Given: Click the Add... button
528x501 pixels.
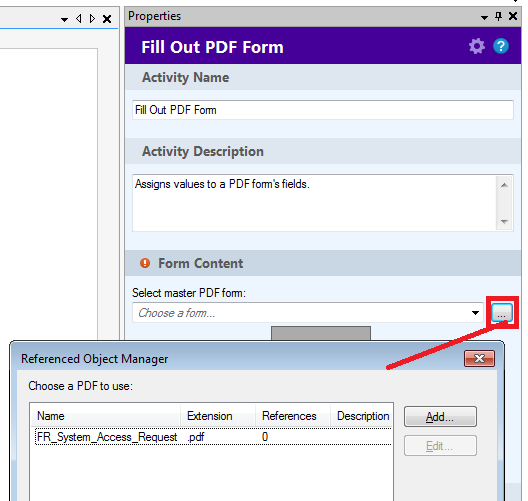Looking at the screenshot, I should pyautogui.click(x=440, y=417).
